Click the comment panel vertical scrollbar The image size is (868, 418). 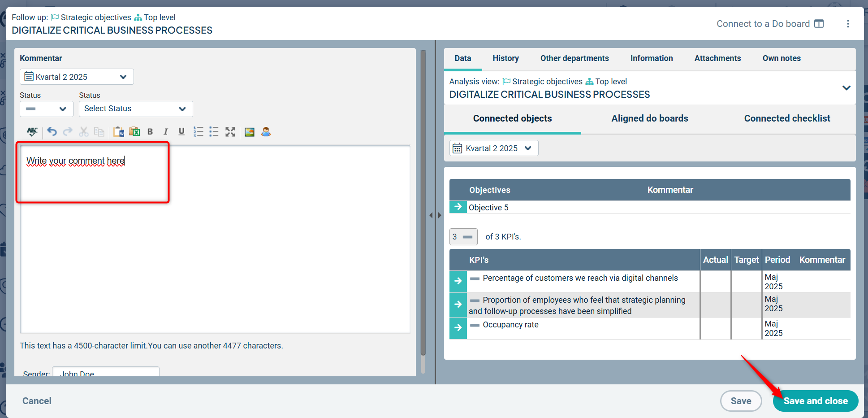point(423,202)
